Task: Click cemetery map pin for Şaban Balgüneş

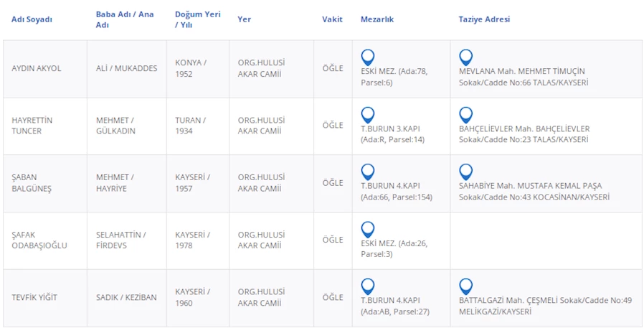Action: click(x=368, y=172)
